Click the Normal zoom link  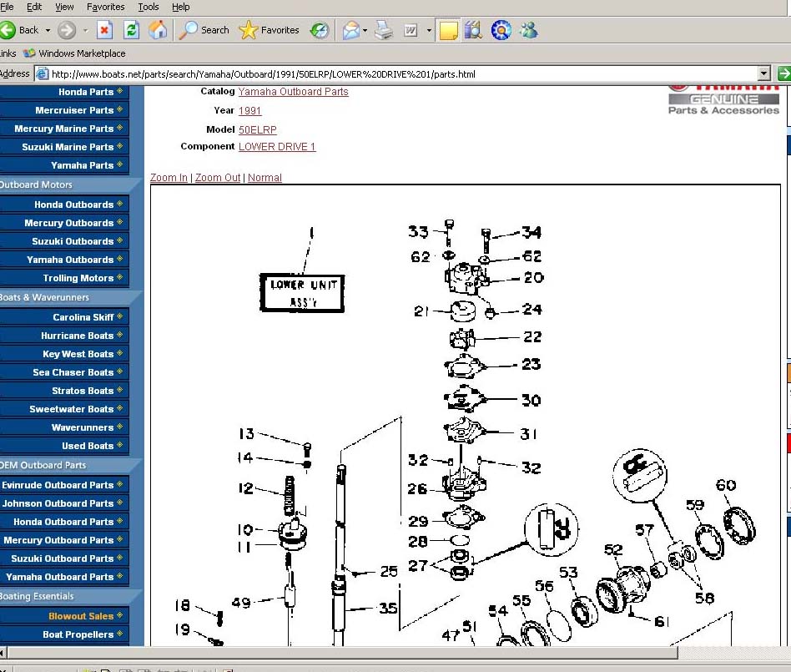(x=265, y=178)
